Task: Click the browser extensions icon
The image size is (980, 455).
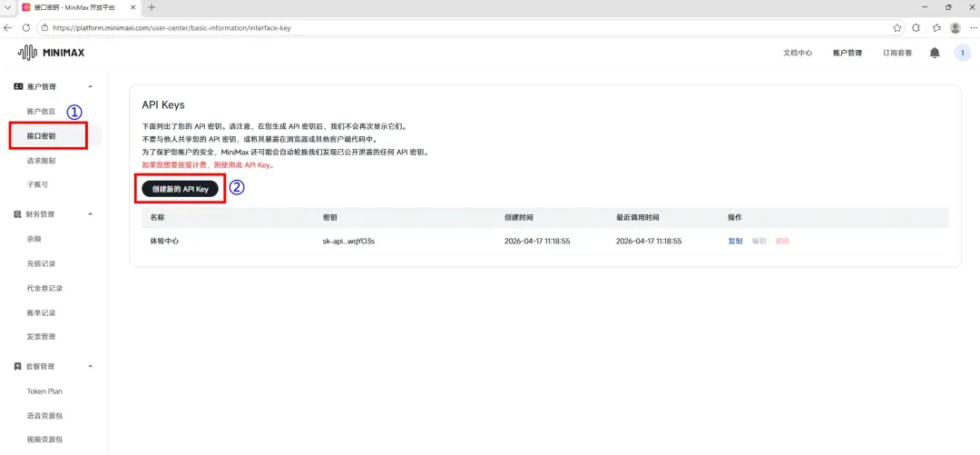Action: click(916, 28)
